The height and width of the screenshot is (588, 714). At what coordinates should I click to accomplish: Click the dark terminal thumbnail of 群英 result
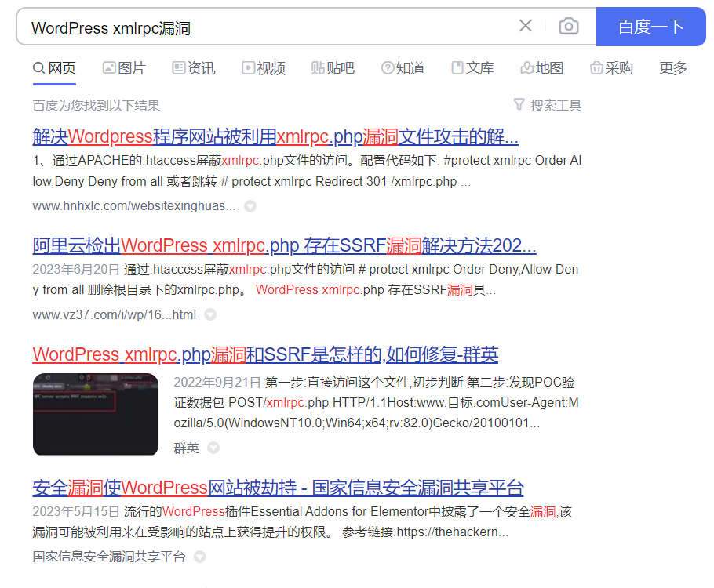pyautogui.click(x=96, y=414)
